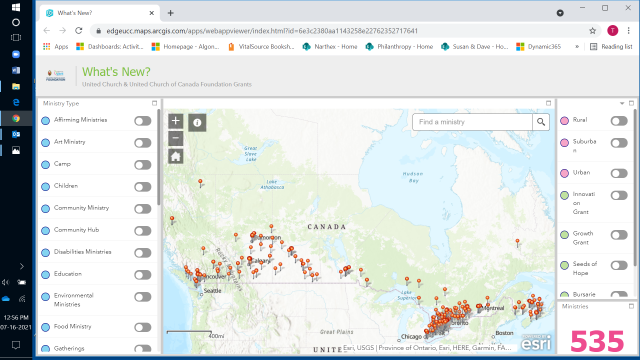Click the 535 ministries count
Image resolution: width=640 pixels, height=360 pixels.
(x=597, y=341)
